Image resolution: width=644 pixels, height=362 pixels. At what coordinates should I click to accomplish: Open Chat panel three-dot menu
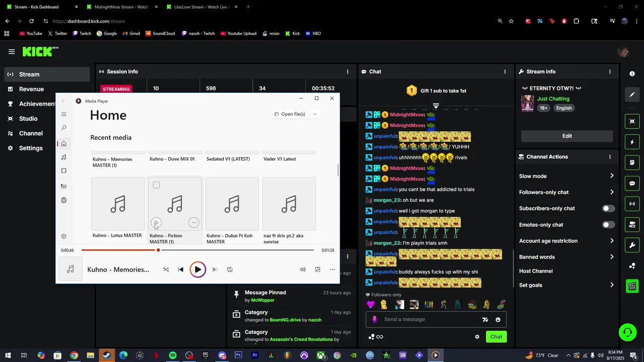(x=505, y=72)
